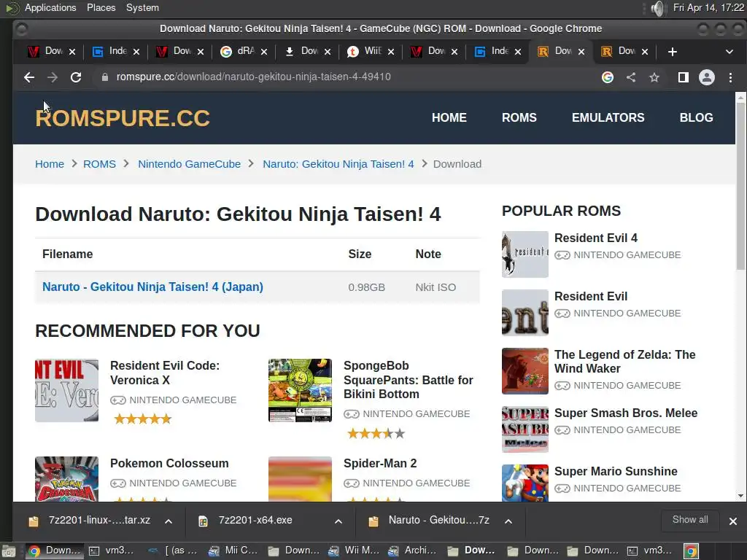
Task: Switch to the first Inde tab
Action: (x=111, y=51)
